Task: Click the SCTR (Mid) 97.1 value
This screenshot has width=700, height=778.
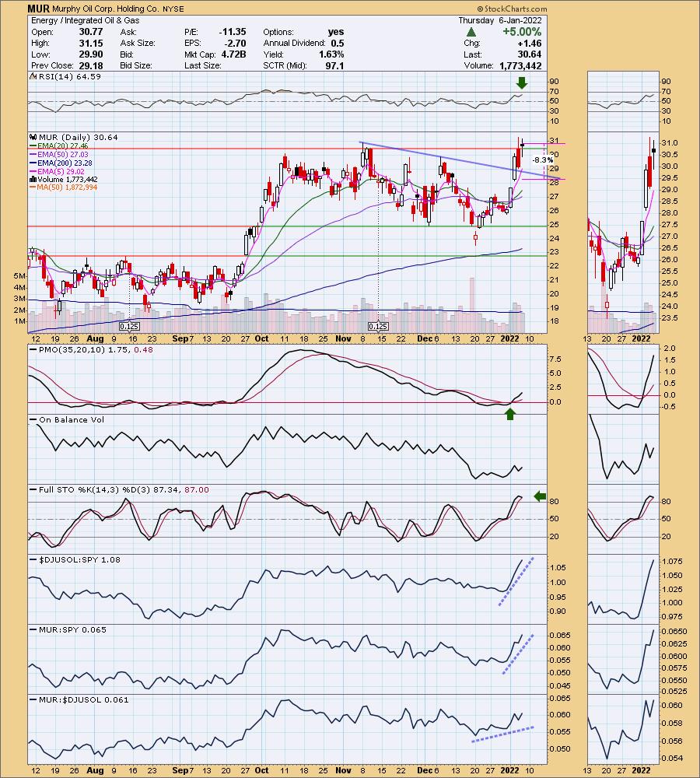Action: click(335, 65)
